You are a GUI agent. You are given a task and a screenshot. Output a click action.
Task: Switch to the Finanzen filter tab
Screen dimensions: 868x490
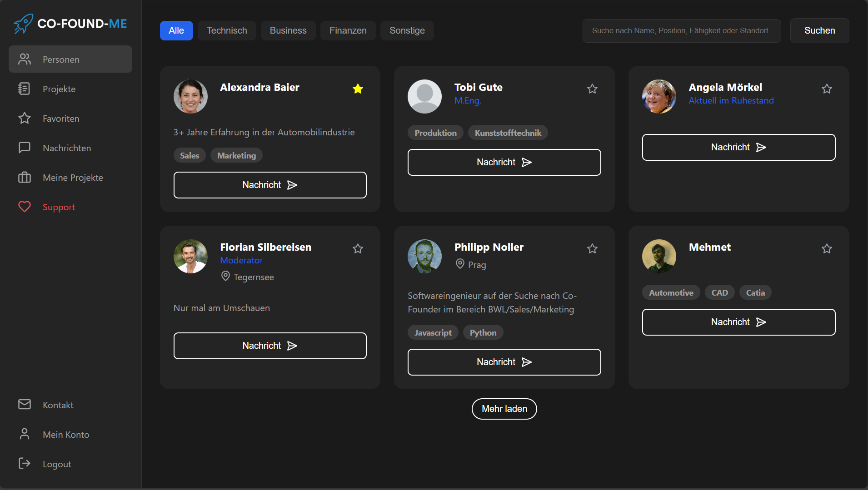click(348, 30)
